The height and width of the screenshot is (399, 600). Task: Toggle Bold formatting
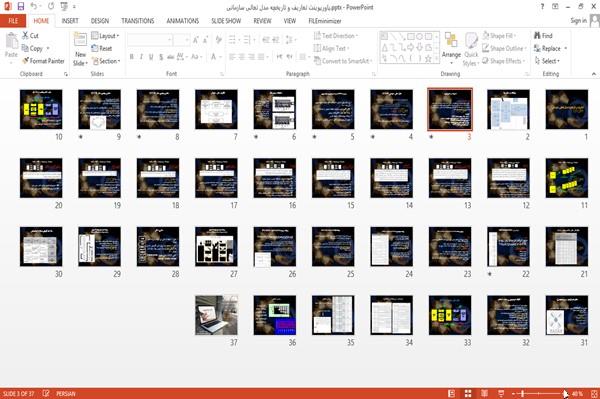[x=132, y=57]
